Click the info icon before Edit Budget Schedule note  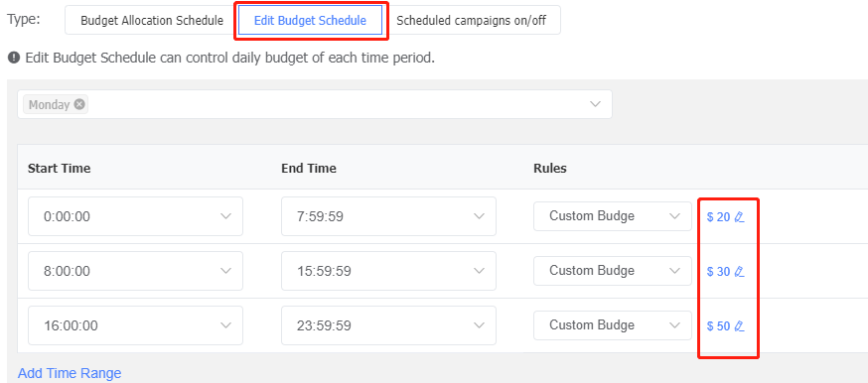(x=14, y=58)
